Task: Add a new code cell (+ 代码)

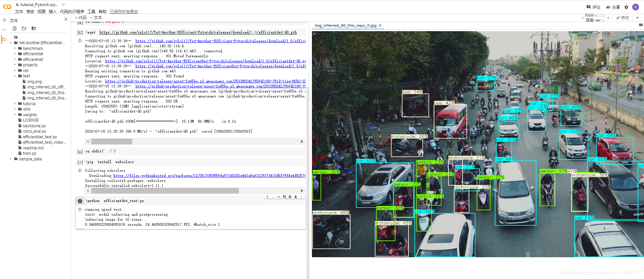Action: 81,18
